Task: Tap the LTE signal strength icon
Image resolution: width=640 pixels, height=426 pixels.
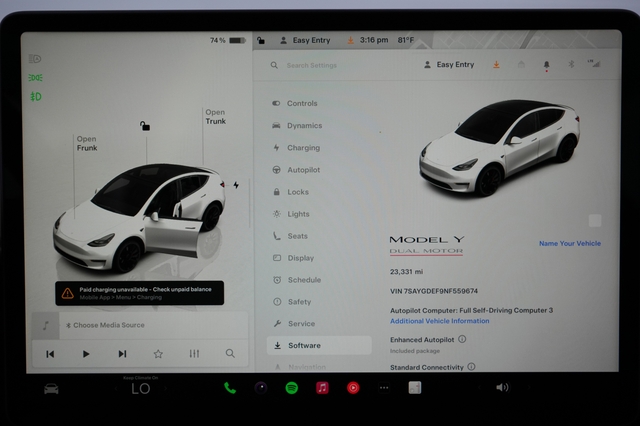Action: (594, 63)
